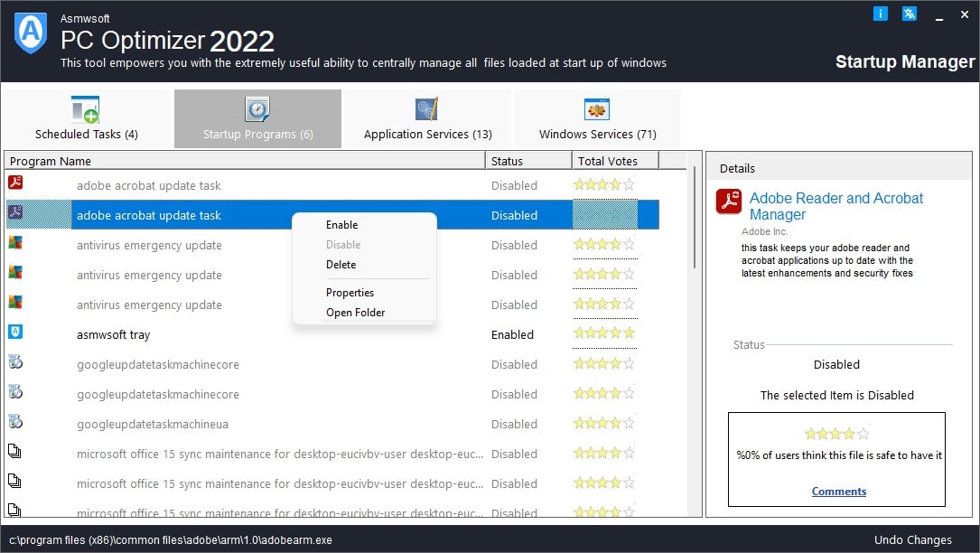Open Adobe Reader and Acrobat Manager title
This screenshot has width=980, height=553.
pyautogui.click(x=836, y=206)
